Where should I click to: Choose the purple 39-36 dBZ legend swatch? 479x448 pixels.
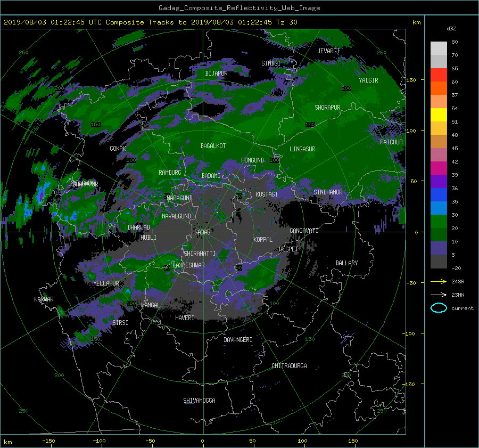click(439, 181)
